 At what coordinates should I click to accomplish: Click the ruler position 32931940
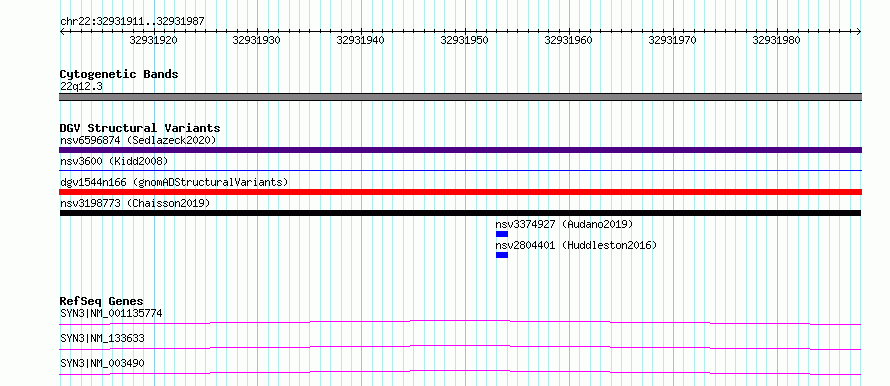(360, 40)
